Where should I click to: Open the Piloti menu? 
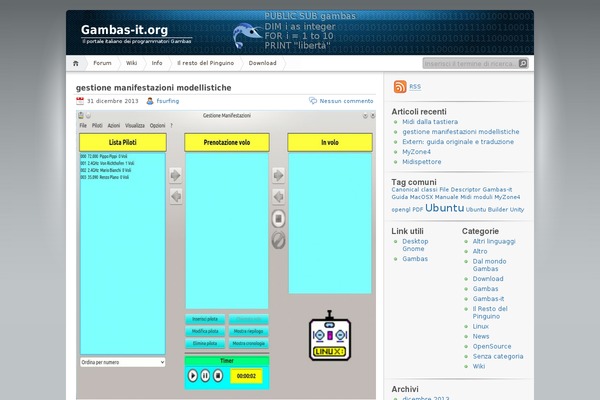click(x=97, y=126)
